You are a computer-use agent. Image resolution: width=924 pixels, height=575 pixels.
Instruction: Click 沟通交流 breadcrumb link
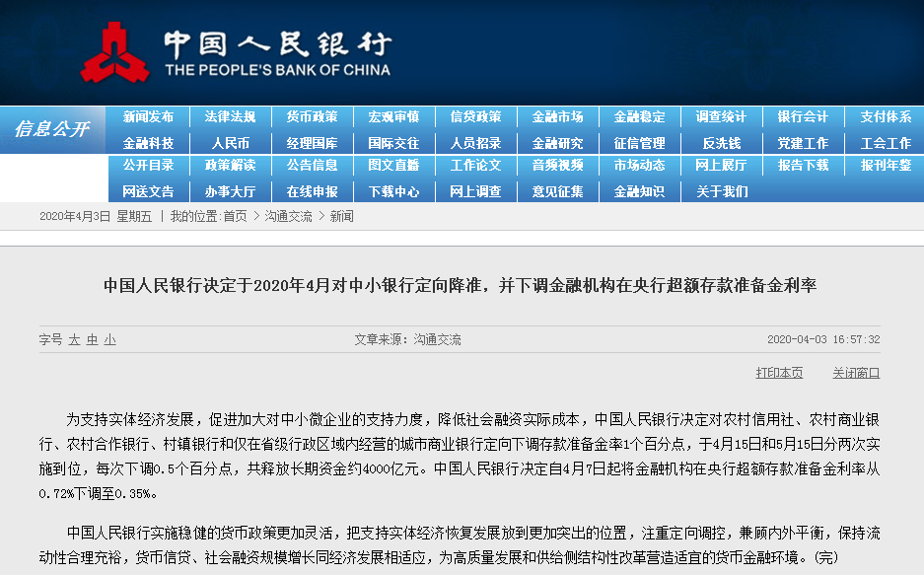point(288,216)
